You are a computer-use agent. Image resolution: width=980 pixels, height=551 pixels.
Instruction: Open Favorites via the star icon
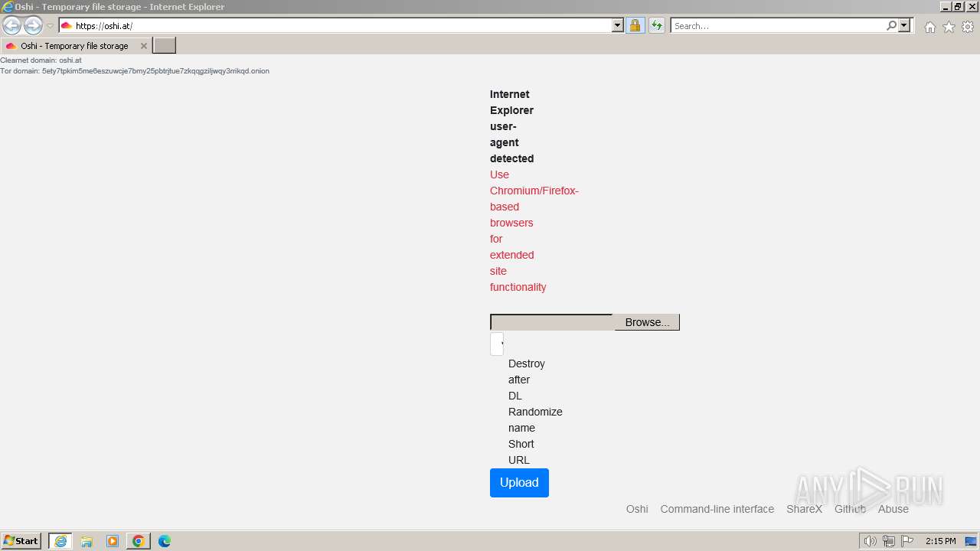pos(949,27)
